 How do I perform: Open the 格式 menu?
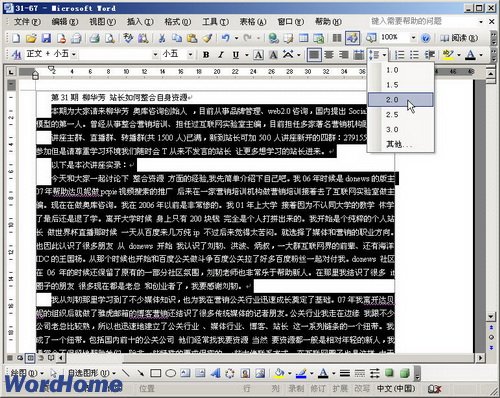tap(178, 22)
